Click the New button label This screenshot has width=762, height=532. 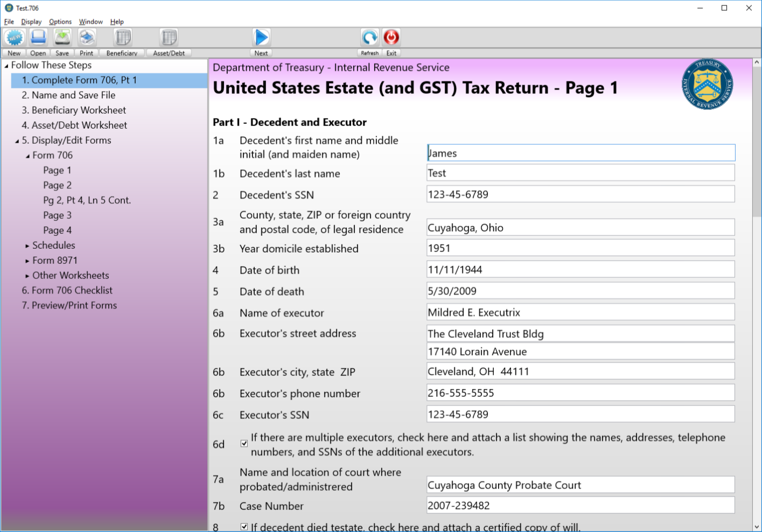(x=14, y=53)
